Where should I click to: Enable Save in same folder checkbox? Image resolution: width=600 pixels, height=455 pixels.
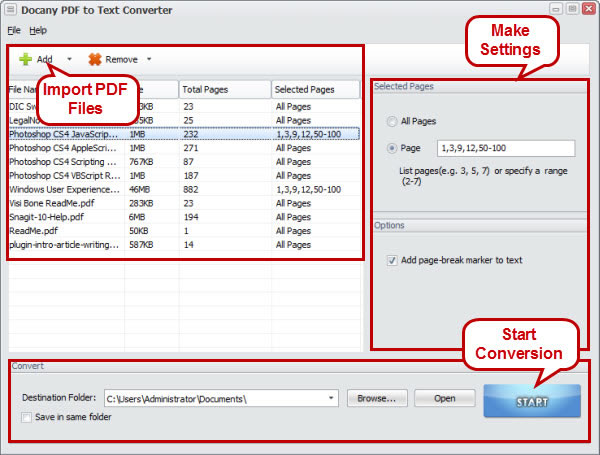[27, 417]
